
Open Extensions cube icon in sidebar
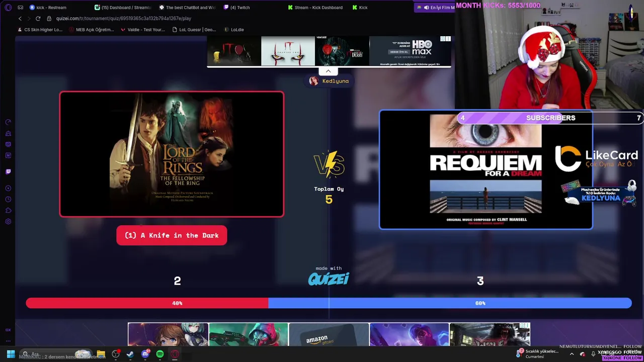[8, 210]
